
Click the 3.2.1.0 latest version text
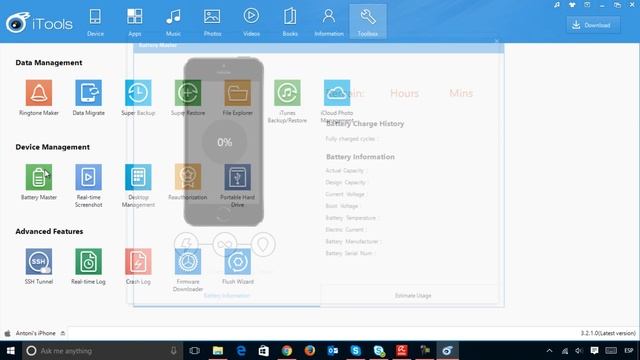pos(608,333)
